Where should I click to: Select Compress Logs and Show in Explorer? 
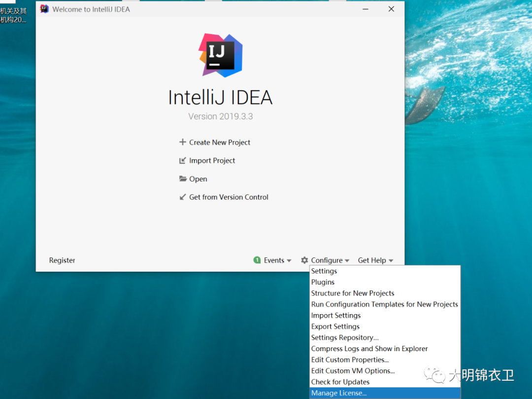(385, 349)
